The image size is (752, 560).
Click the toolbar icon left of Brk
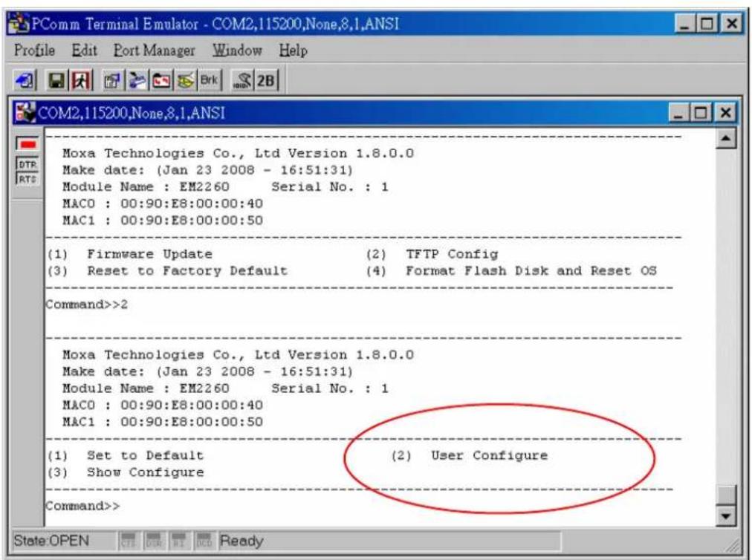coord(186,80)
